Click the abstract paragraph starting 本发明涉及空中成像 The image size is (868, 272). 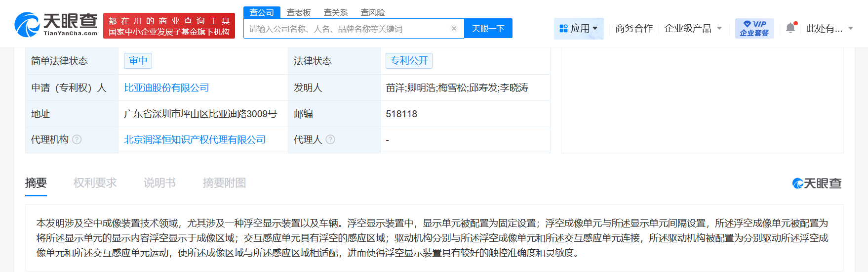(x=433, y=238)
